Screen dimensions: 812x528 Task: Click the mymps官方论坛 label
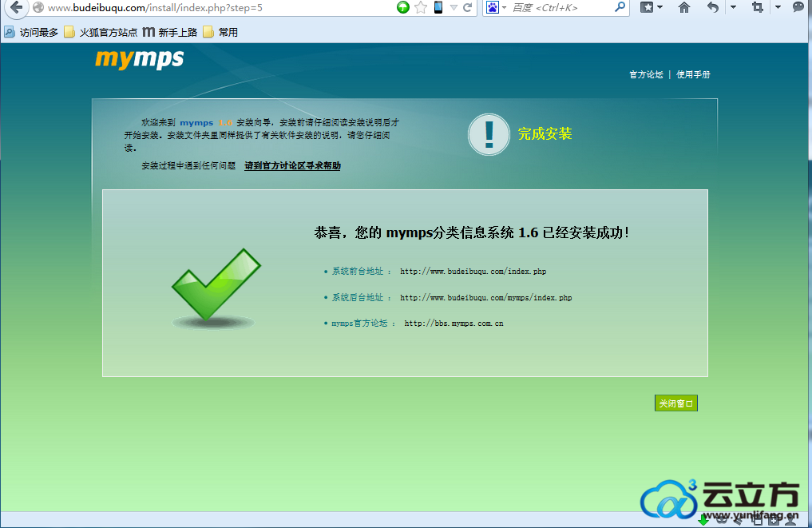(x=359, y=324)
